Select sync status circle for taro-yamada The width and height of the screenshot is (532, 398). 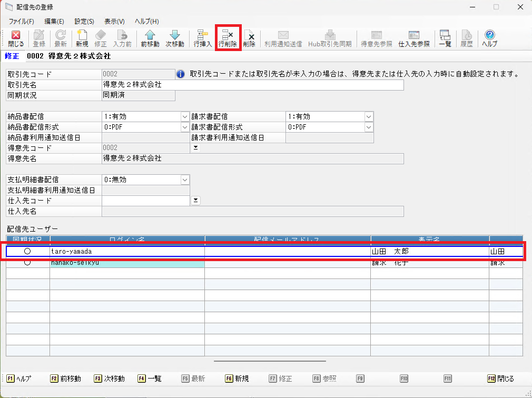[27, 252]
